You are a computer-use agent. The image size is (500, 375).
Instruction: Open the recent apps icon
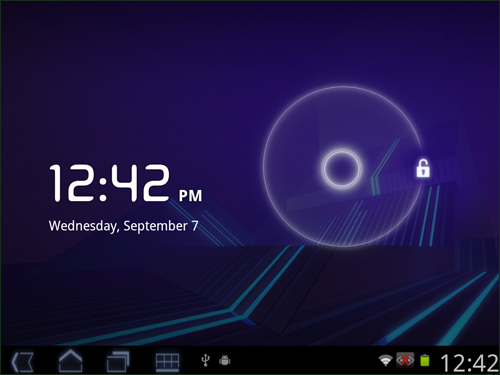coord(118,361)
